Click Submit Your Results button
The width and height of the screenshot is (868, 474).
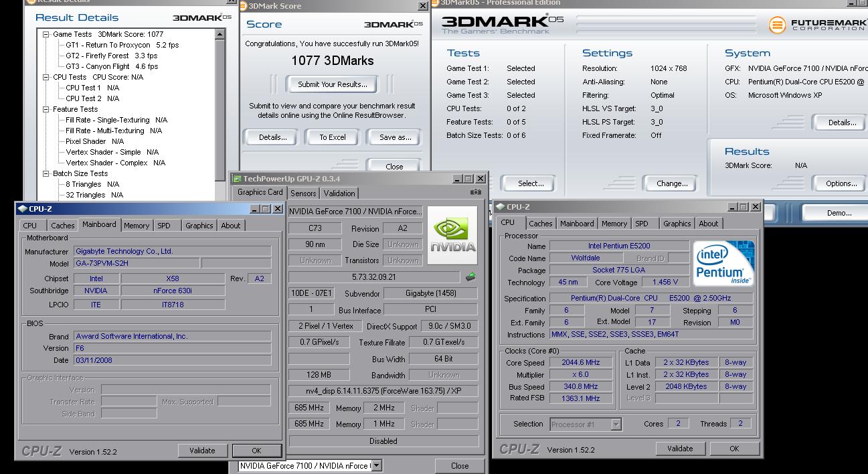tap(333, 84)
